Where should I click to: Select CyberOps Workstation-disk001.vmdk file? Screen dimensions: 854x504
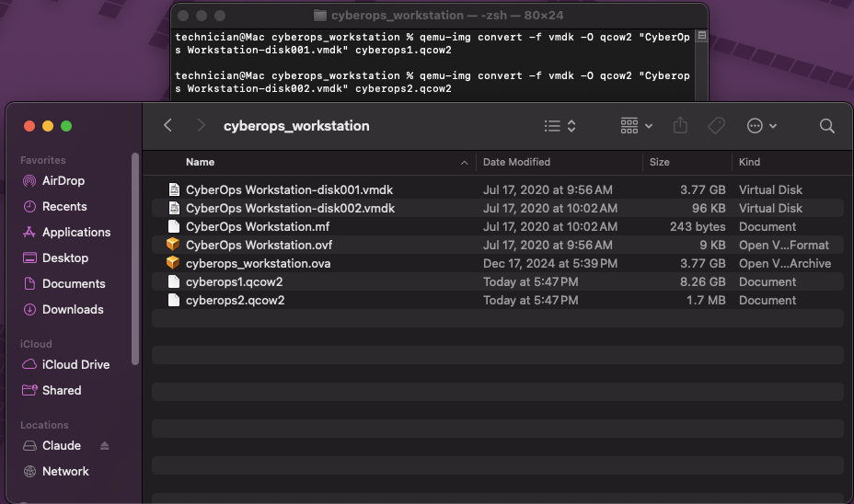(288, 189)
